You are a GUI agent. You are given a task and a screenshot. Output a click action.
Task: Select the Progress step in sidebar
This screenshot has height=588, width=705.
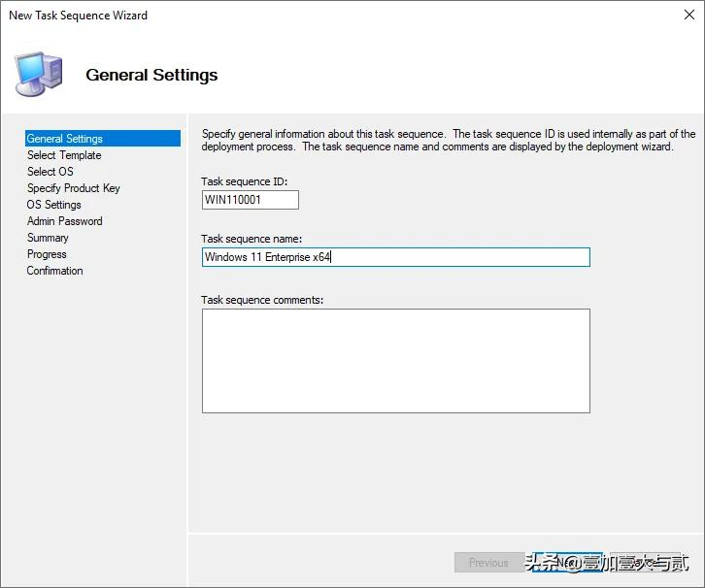[x=47, y=254]
